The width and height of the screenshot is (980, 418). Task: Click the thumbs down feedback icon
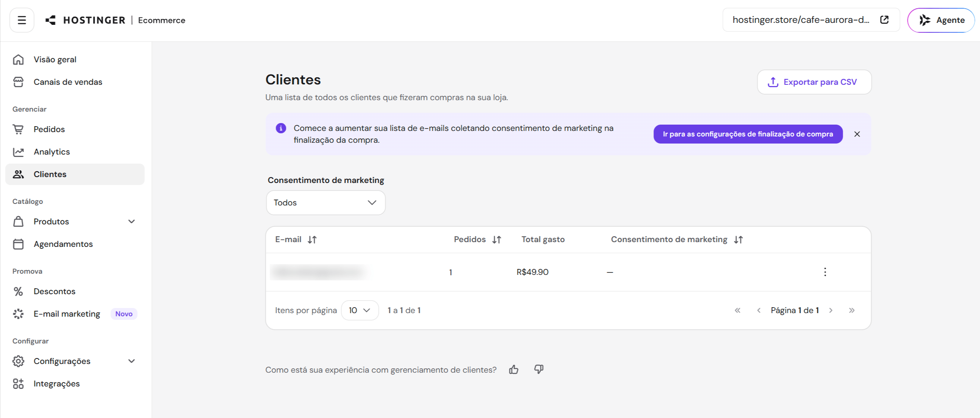click(539, 369)
